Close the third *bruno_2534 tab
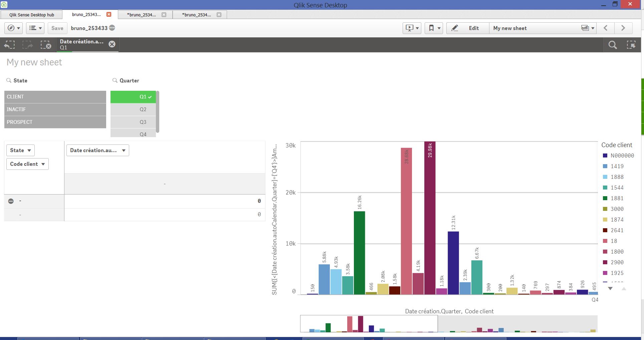This screenshot has height=340, width=644. [x=219, y=15]
